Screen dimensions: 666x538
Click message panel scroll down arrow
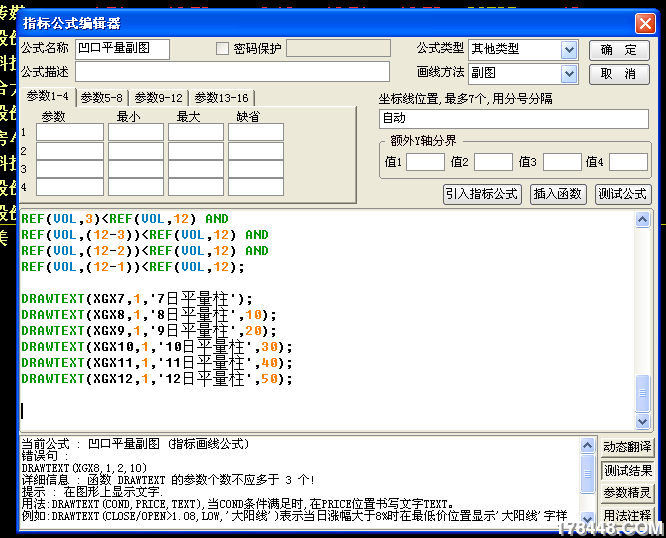click(587, 519)
